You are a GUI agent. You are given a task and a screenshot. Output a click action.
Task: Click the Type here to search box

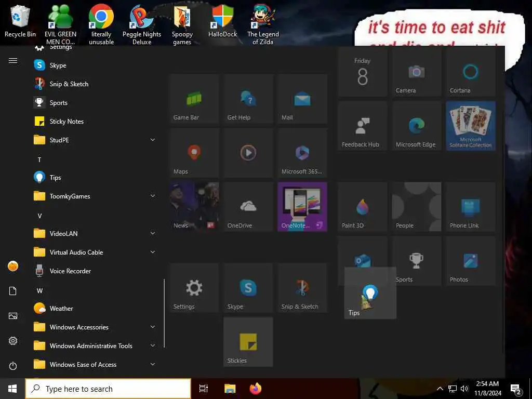coord(108,389)
